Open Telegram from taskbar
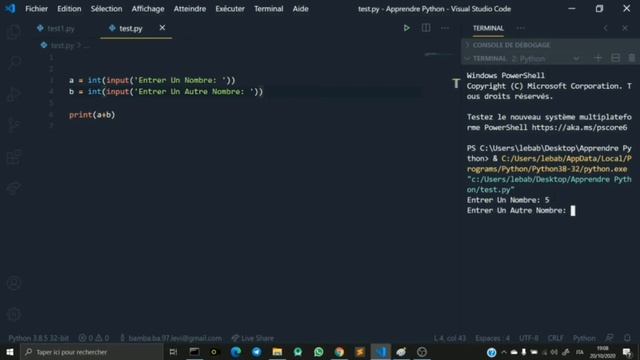The height and width of the screenshot is (360, 640). pos(256,352)
